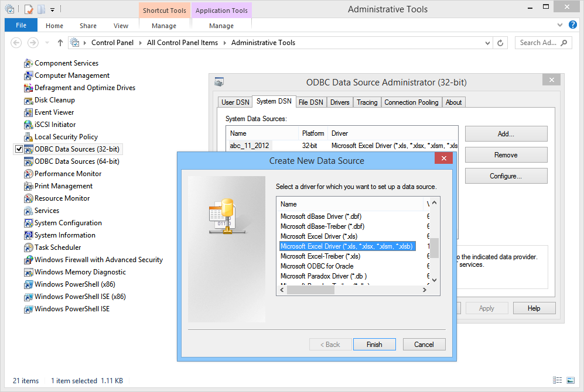
Task: Click the Explorer help question mark icon
Action: tap(573, 25)
